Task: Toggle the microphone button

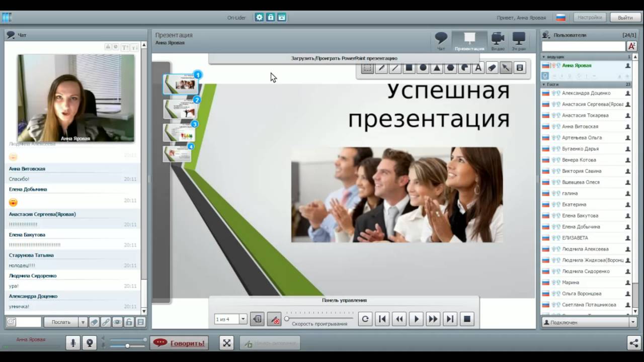Action: tap(73, 343)
